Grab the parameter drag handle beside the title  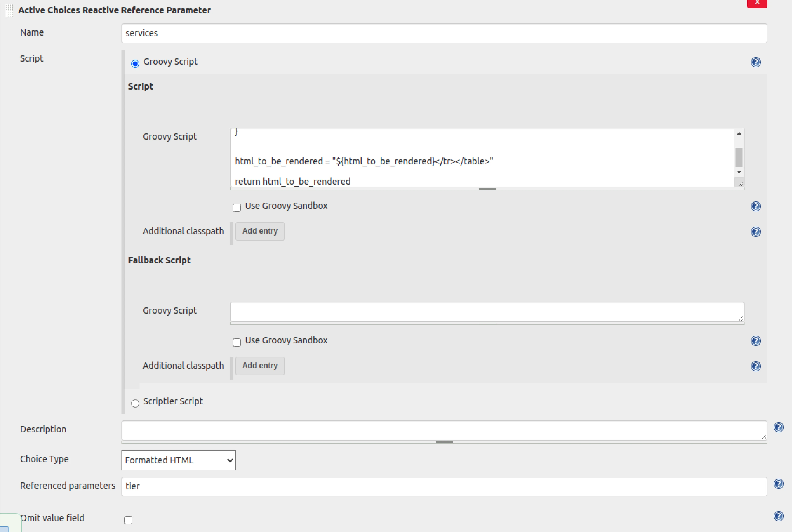pyautogui.click(x=10, y=11)
